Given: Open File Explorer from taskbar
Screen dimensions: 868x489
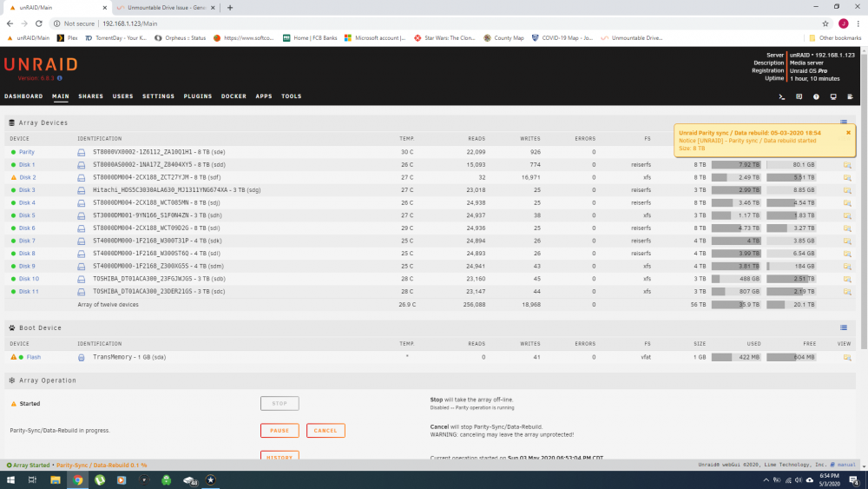Looking at the screenshot, I should (56, 480).
